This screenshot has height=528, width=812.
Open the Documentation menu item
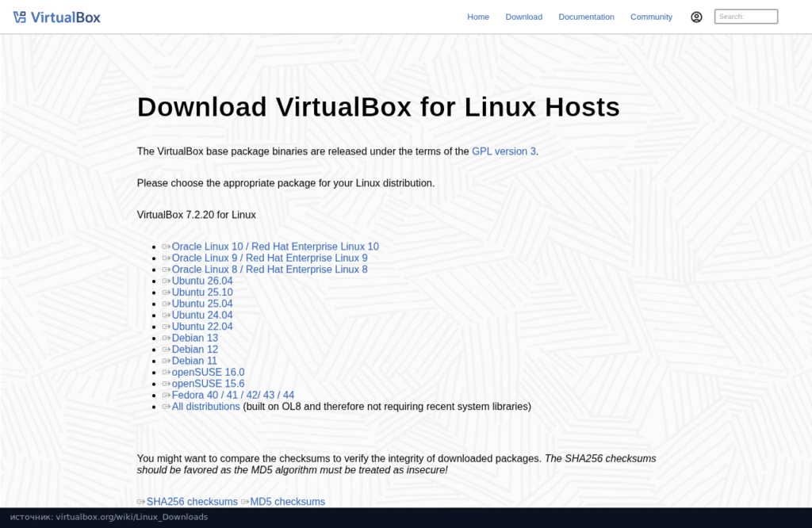[586, 17]
